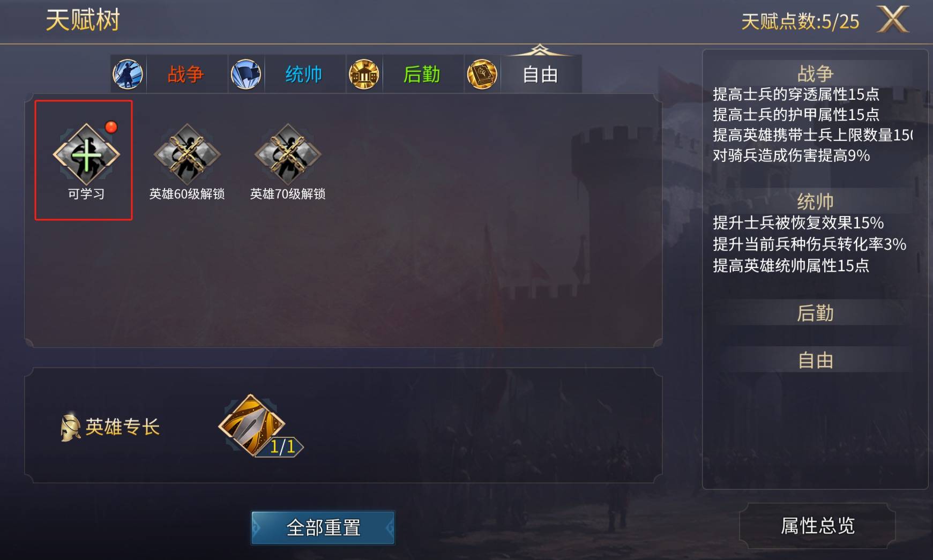This screenshot has width=933, height=560.
Task: Open the 属性总览 attribute overview
Action: tap(817, 526)
